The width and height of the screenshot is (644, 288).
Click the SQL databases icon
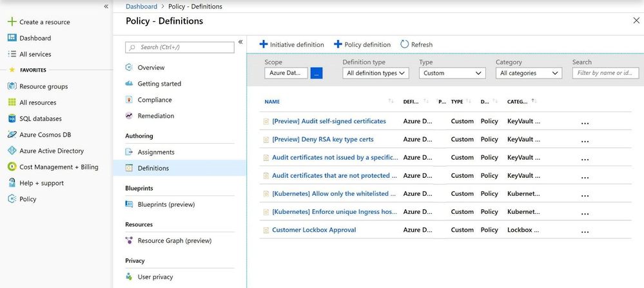tap(12, 119)
